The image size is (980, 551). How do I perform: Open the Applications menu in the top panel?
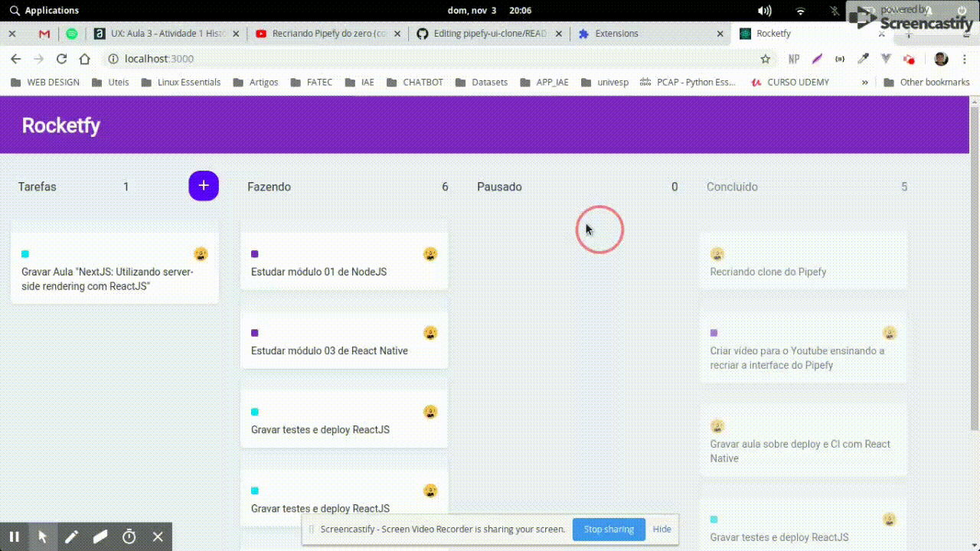tap(44, 11)
